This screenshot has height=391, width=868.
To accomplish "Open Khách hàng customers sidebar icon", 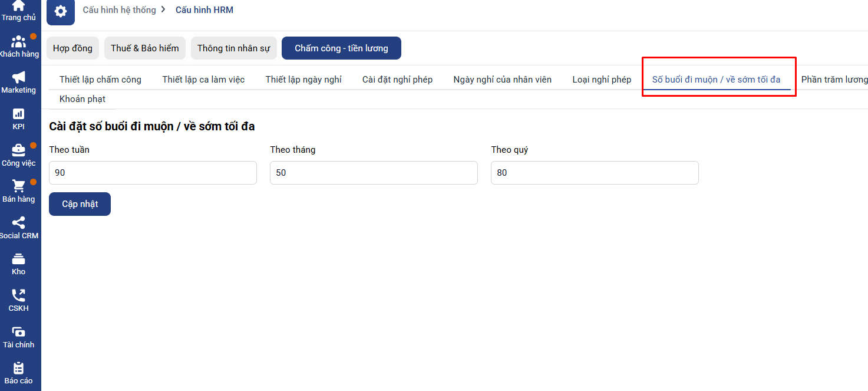I will 18,42.
